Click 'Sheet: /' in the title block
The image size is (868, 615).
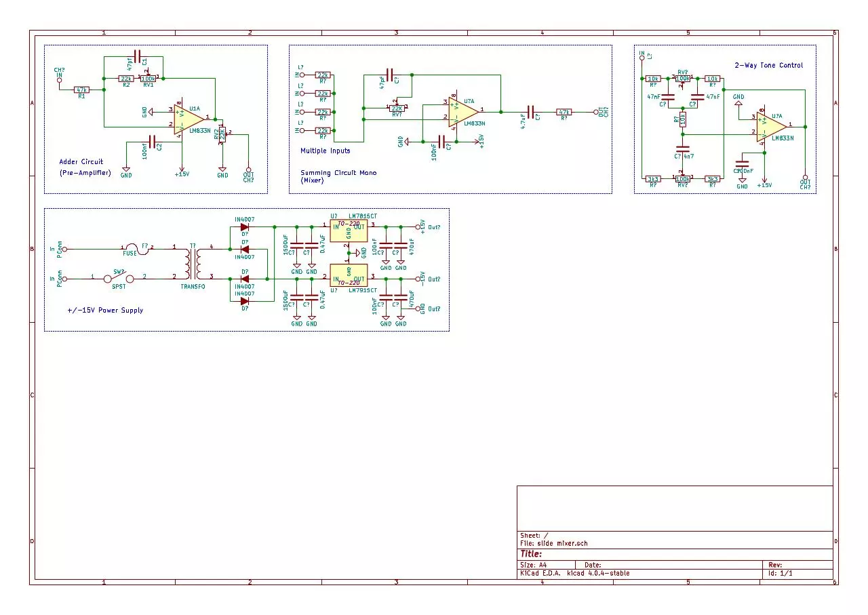pos(534,536)
